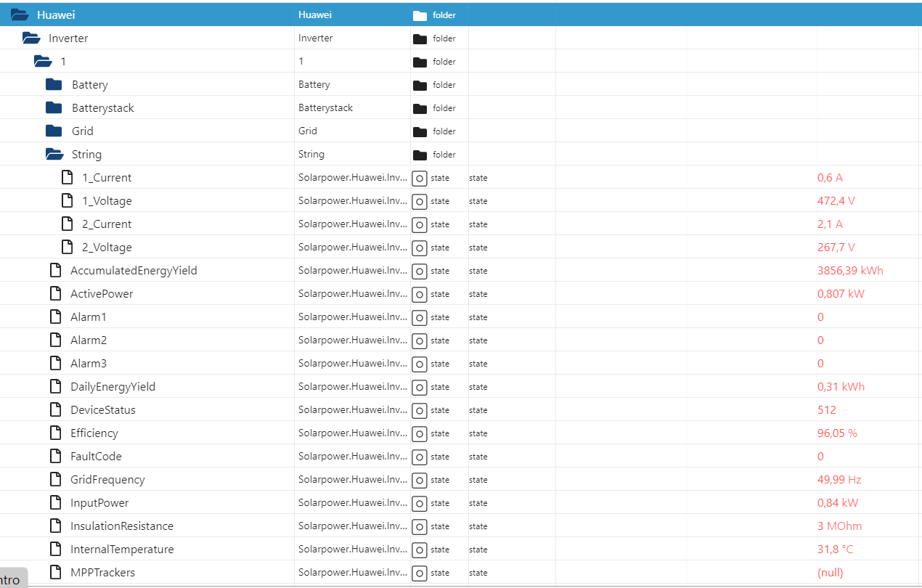922x588 pixels.
Task: Click the file icon of AccumulatedEnergyYield
Action: pyautogui.click(x=55, y=270)
